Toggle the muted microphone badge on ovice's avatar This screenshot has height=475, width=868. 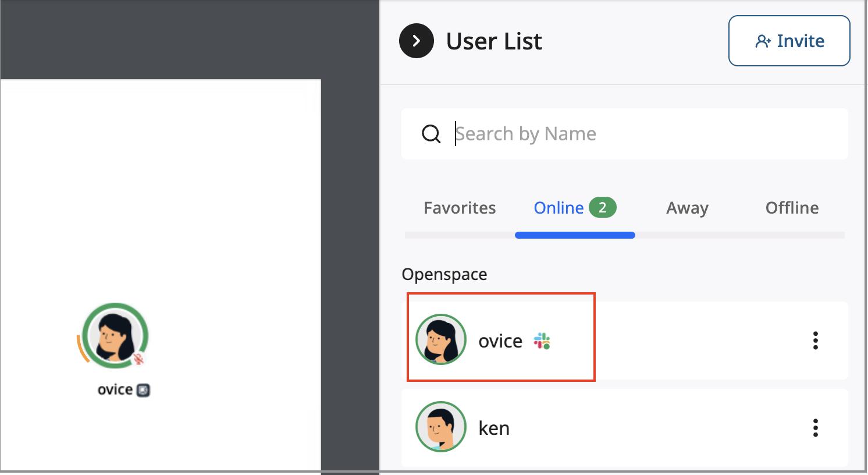(139, 359)
